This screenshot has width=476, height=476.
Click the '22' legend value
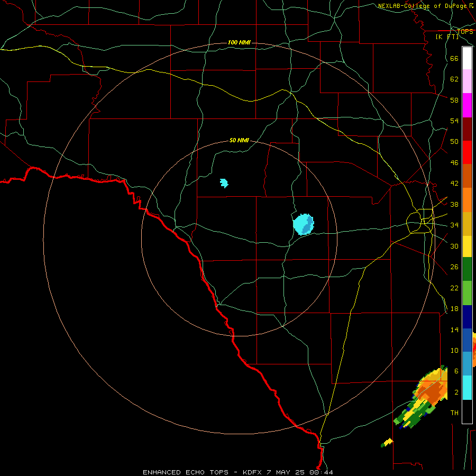click(454, 288)
